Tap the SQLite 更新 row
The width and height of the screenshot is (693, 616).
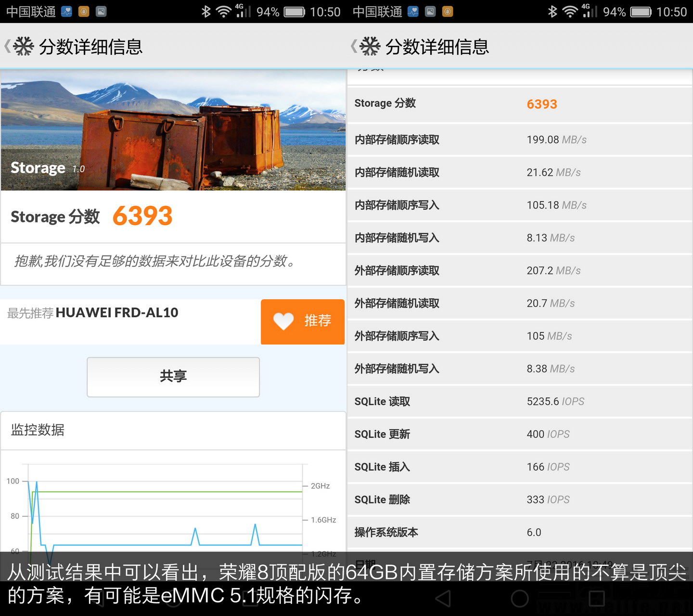tap(520, 434)
